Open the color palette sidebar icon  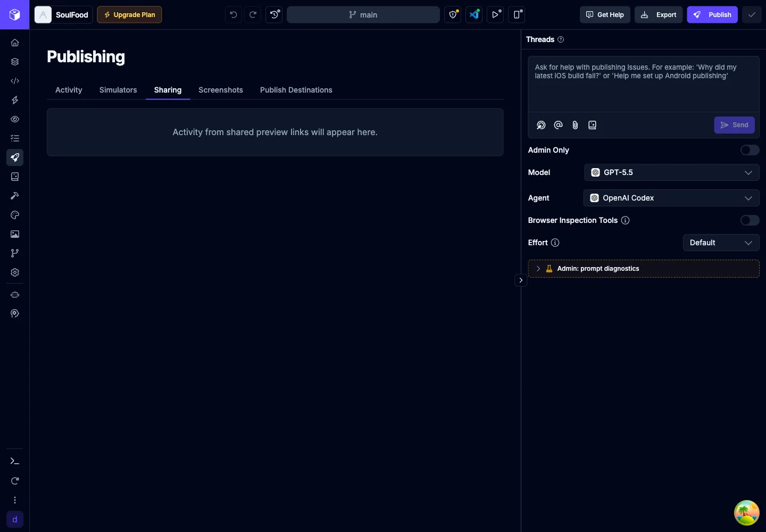(15, 215)
